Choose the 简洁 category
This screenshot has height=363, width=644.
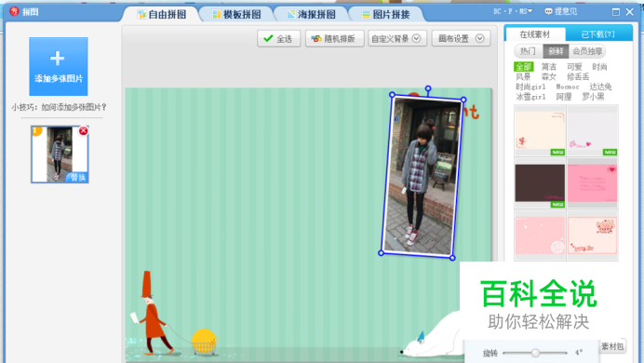pyautogui.click(x=549, y=66)
